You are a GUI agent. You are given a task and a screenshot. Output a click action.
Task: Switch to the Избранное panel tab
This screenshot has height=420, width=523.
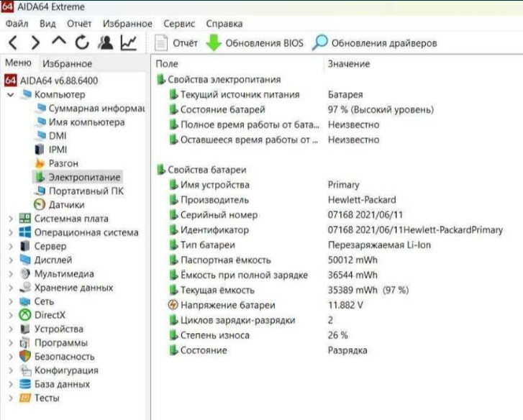click(67, 63)
